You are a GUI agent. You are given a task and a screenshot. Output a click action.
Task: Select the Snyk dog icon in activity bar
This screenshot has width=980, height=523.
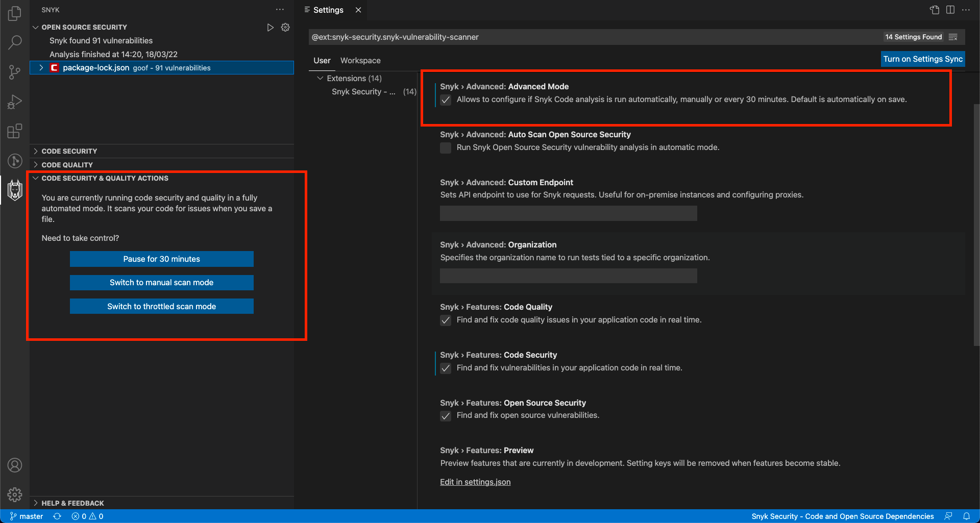click(15, 190)
